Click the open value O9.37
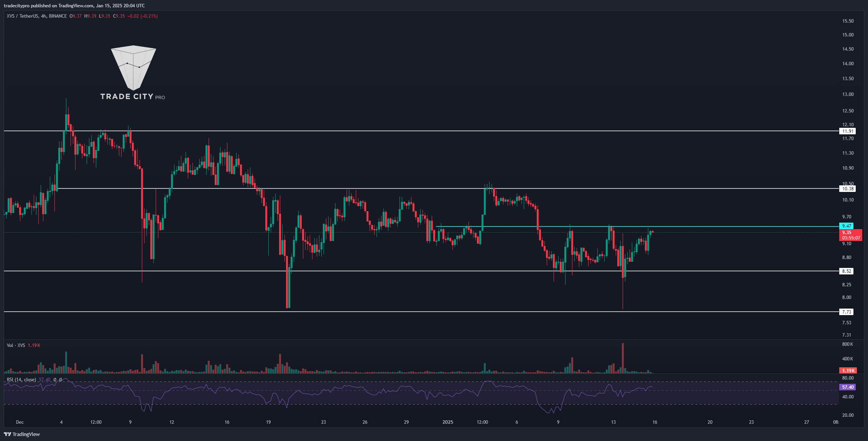Viewport: 868px width, 441px height. coord(76,16)
